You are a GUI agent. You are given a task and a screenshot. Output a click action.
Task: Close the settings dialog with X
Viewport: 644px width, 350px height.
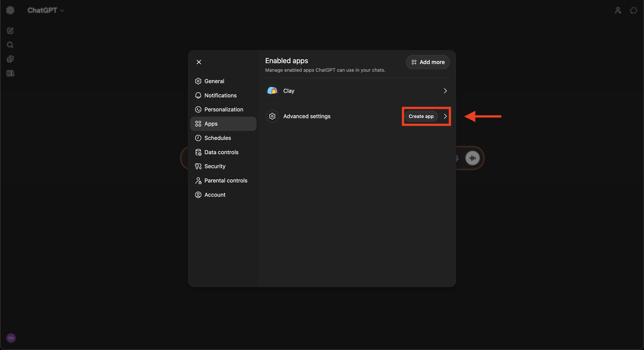click(199, 62)
